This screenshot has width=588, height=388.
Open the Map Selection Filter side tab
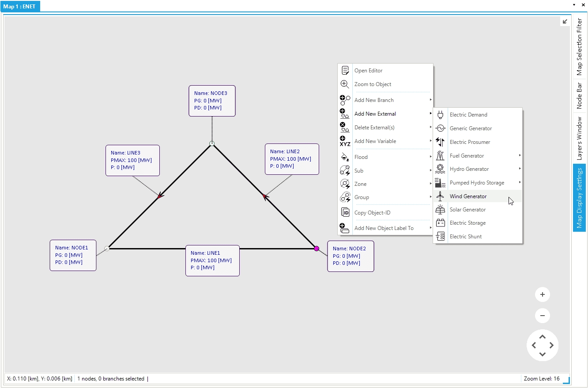(x=580, y=47)
